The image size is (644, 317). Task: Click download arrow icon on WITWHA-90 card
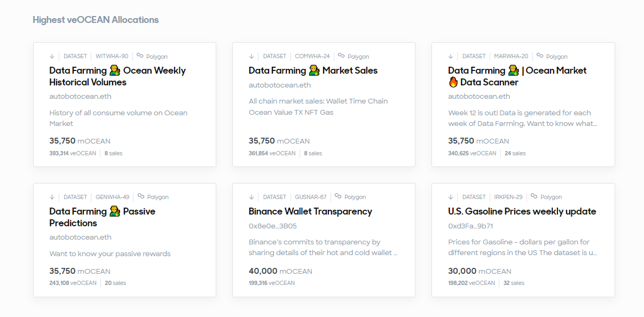pyautogui.click(x=52, y=56)
